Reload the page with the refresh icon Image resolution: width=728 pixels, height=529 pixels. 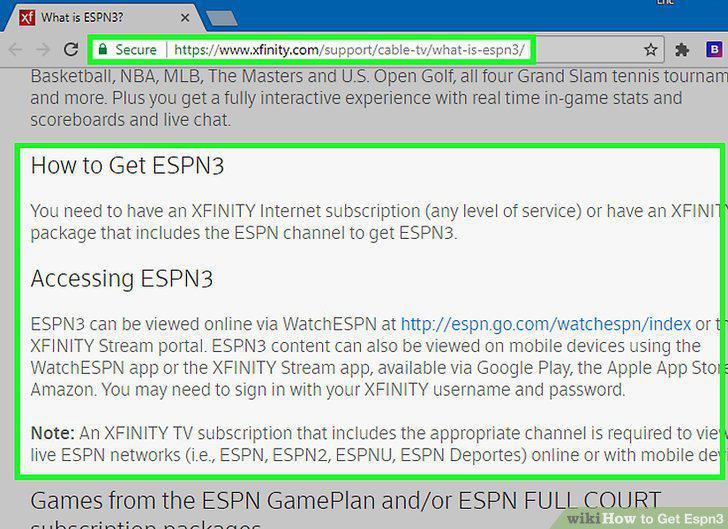coord(71,49)
